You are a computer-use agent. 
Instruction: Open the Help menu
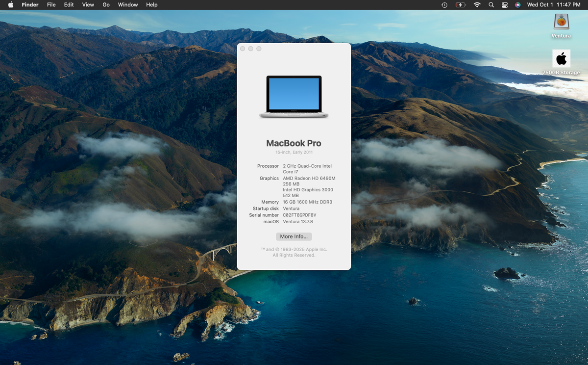[152, 4]
